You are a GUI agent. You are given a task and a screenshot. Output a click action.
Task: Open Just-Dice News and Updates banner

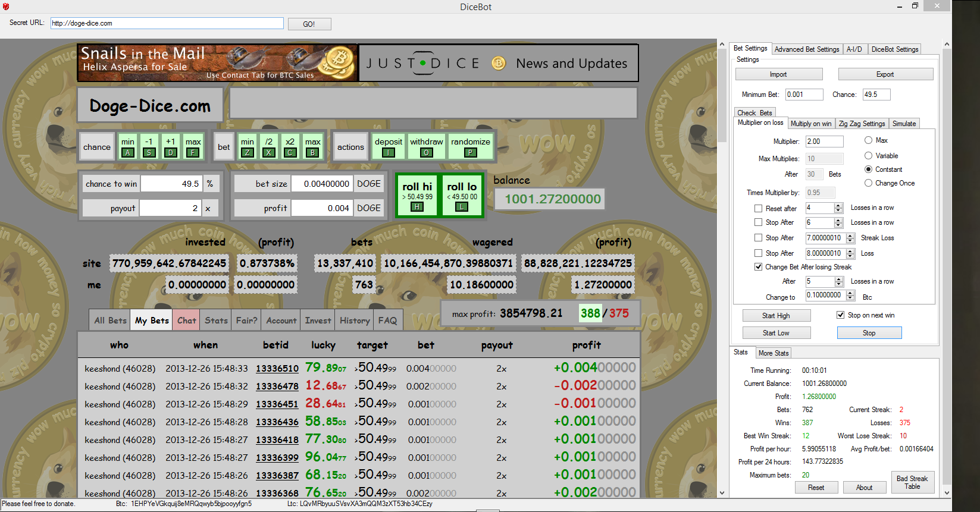click(499, 63)
